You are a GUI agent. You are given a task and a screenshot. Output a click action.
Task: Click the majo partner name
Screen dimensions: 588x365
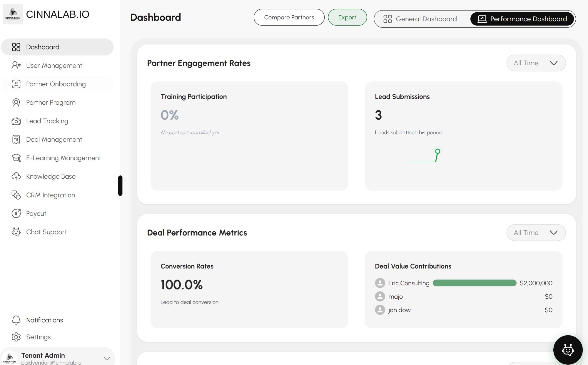(x=395, y=297)
